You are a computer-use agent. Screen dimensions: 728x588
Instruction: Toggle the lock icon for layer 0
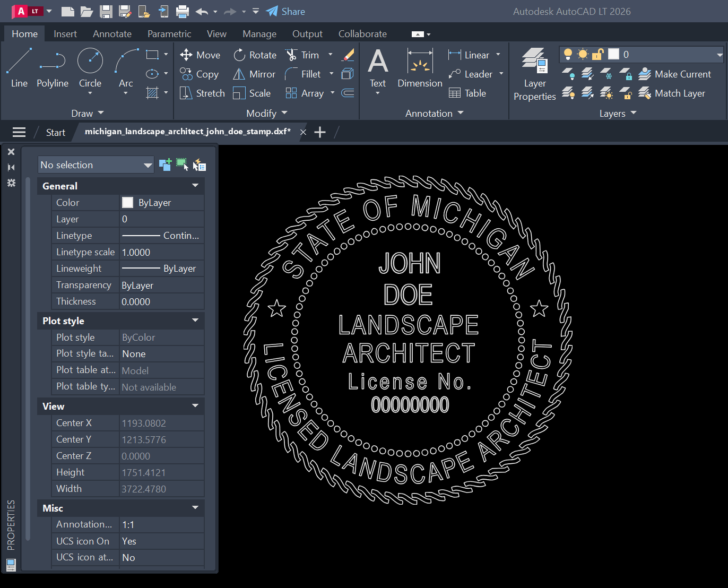coord(598,54)
